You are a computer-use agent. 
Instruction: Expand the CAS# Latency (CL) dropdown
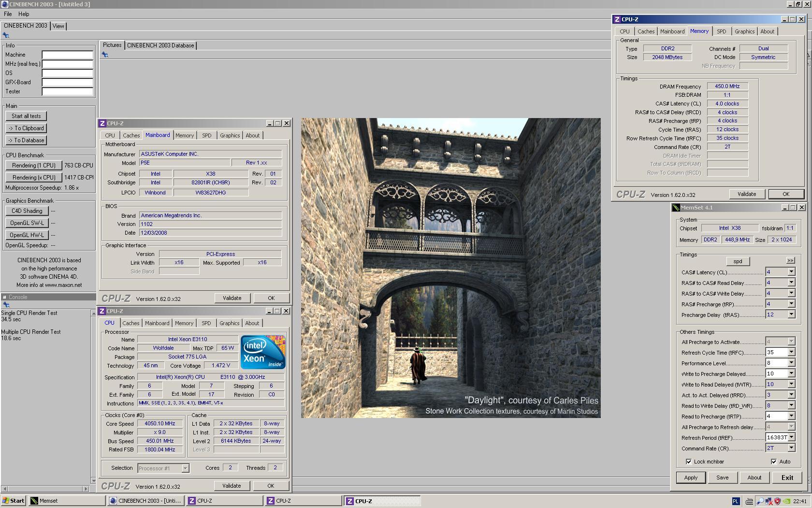(x=791, y=272)
